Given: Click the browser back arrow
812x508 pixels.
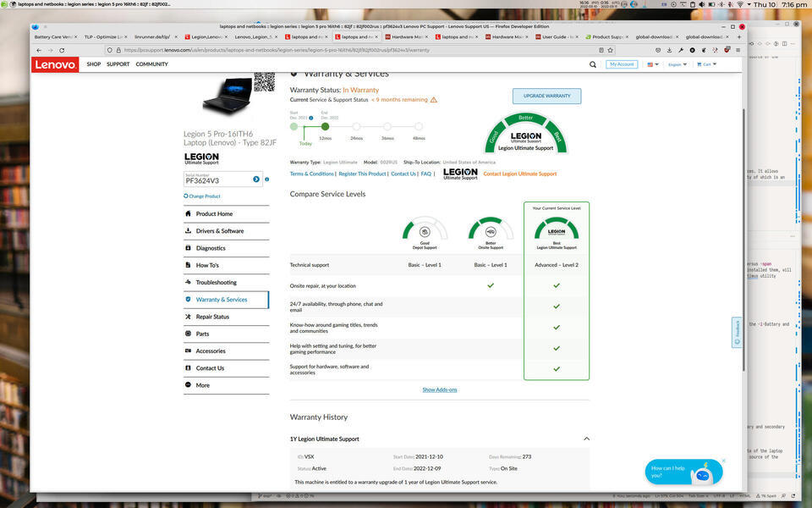Looking at the screenshot, I should [x=39, y=50].
